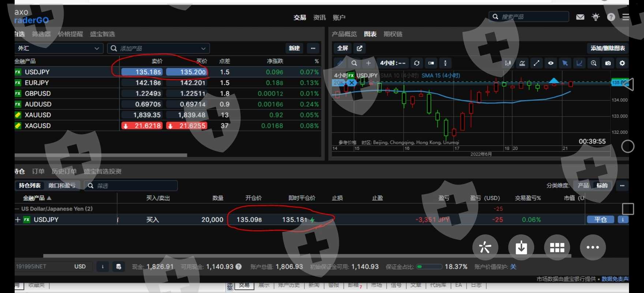Switch to the 期权链 tab
The height and width of the screenshot is (293, 644).
[393, 34]
